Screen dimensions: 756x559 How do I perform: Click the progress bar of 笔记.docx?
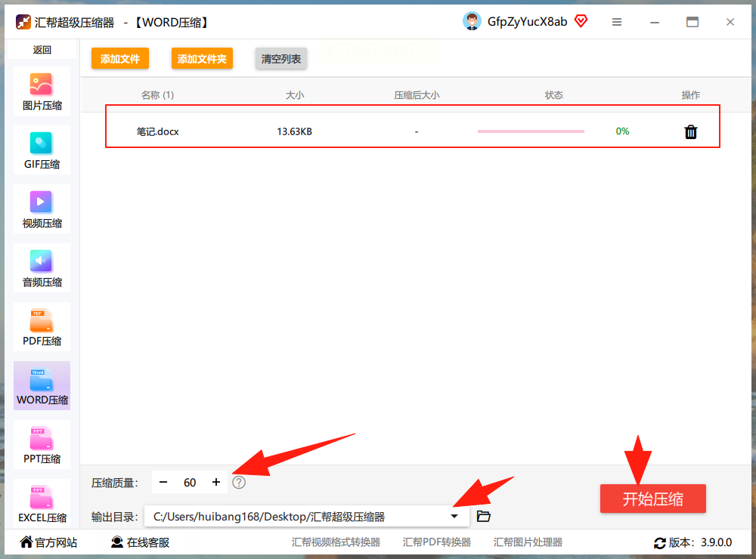pyautogui.click(x=531, y=131)
